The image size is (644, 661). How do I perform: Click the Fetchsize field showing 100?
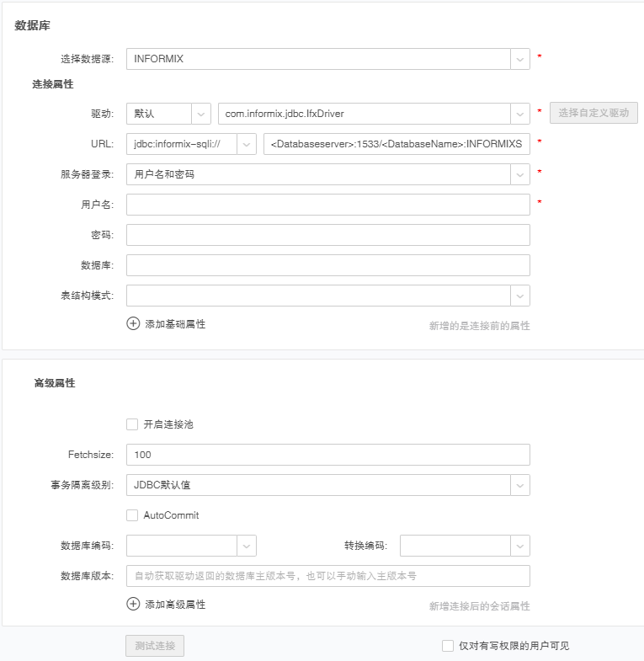pyautogui.click(x=327, y=455)
